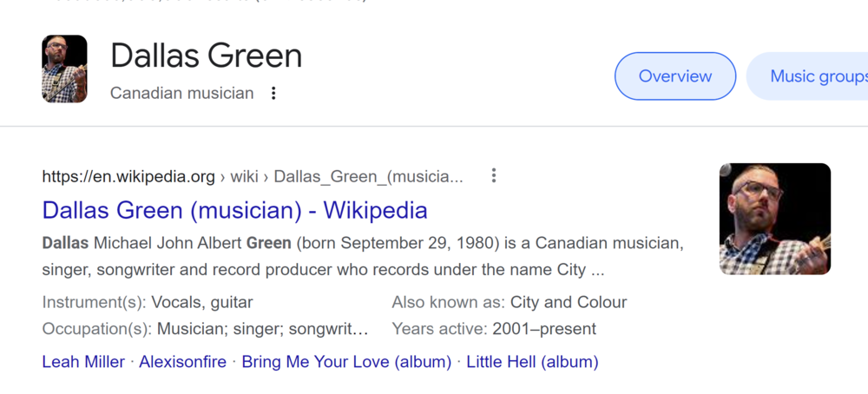Open the Alexisonfire sitelink
This screenshot has height=394, width=868.
point(182,362)
